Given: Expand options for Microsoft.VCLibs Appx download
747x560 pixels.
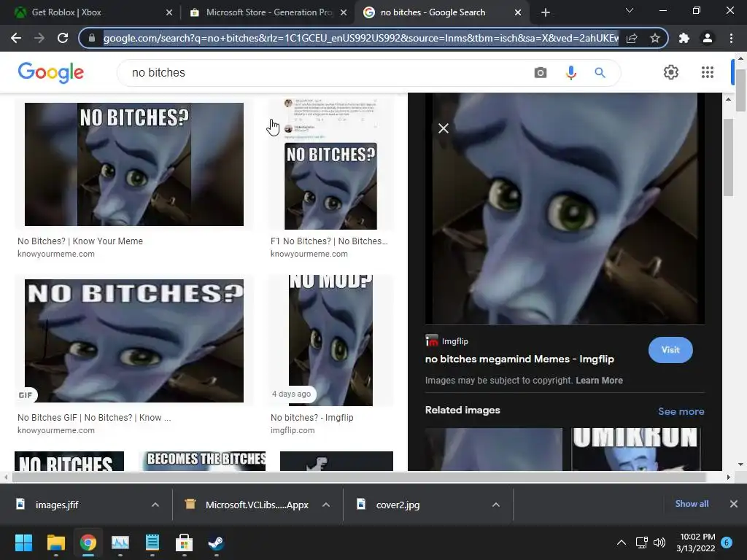Looking at the screenshot, I should click(x=326, y=505).
